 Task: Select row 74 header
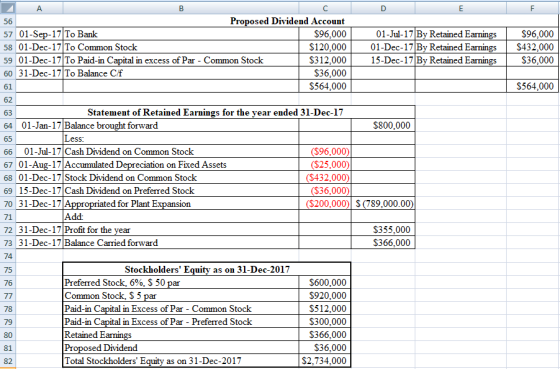(8, 256)
